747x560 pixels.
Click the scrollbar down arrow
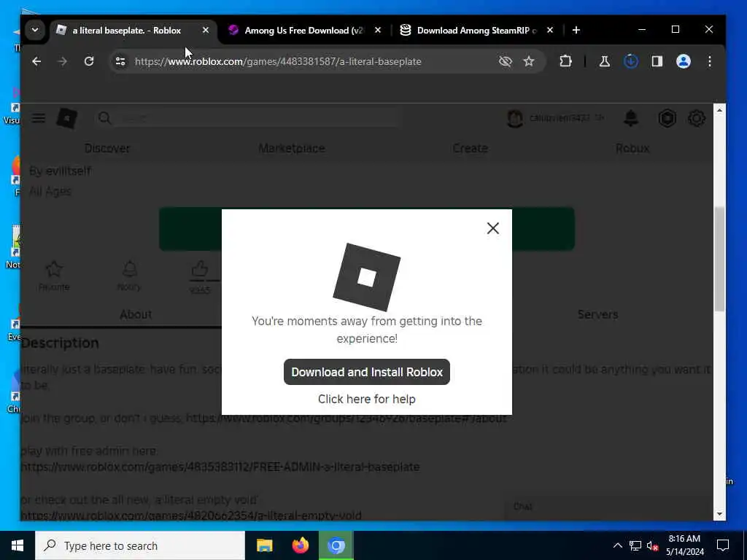click(x=719, y=514)
